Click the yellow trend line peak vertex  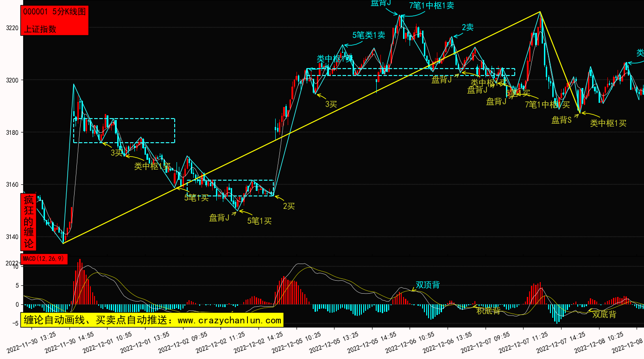click(540, 12)
